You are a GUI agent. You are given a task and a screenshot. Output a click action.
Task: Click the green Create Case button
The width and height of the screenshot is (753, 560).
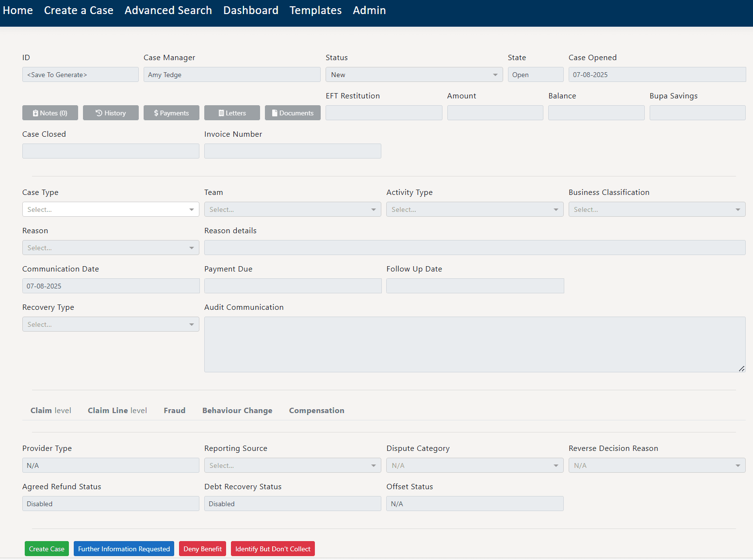tap(47, 549)
